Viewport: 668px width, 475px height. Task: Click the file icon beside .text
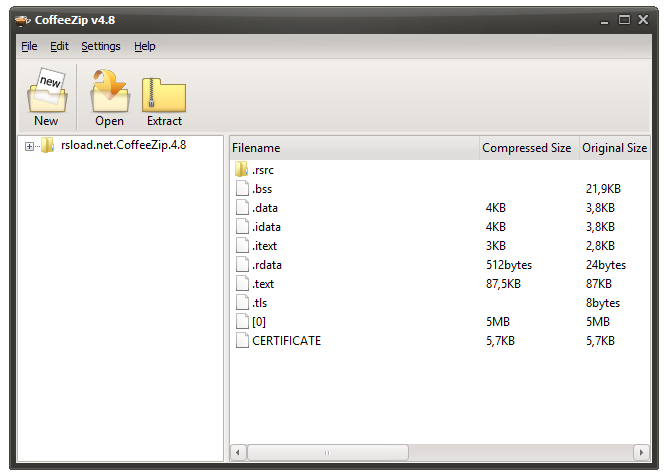(x=242, y=283)
